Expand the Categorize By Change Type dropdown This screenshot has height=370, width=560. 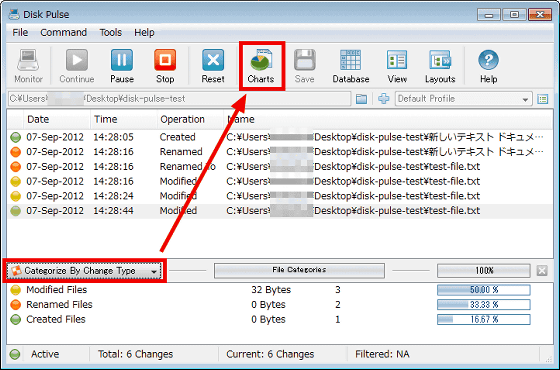click(84, 271)
